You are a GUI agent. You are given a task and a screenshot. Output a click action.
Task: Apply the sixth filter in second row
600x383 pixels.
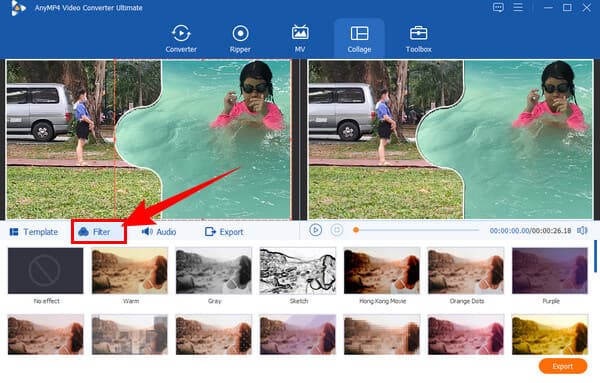click(x=466, y=335)
